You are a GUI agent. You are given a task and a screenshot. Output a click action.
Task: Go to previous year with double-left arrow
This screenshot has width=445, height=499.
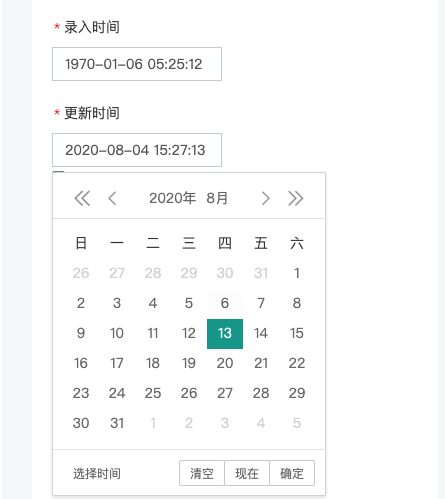(82, 199)
